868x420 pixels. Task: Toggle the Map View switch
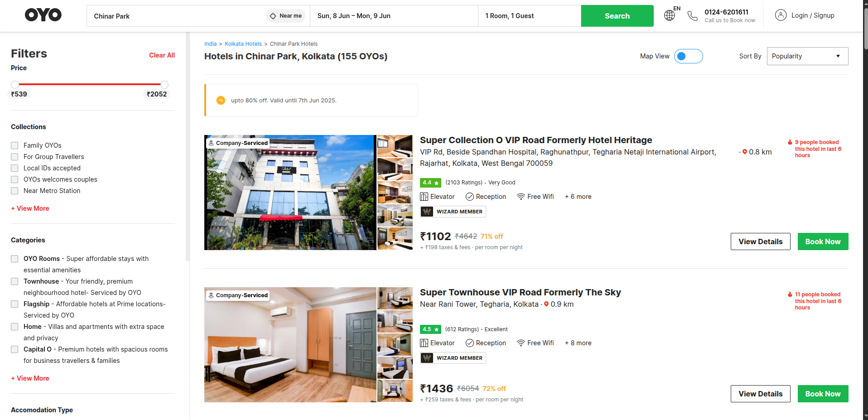click(688, 56)
